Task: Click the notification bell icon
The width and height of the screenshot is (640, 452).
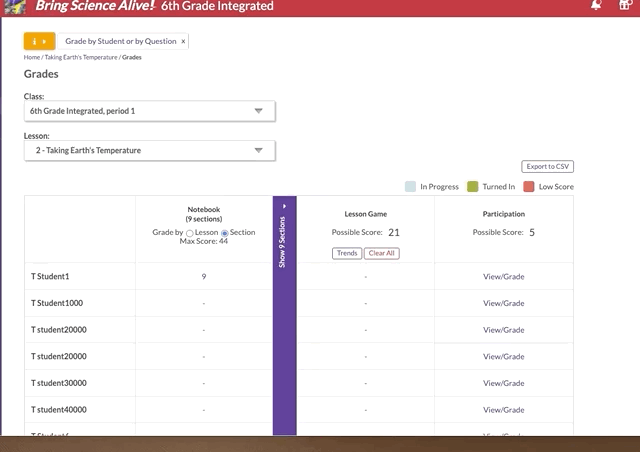Action: point(597,6)
